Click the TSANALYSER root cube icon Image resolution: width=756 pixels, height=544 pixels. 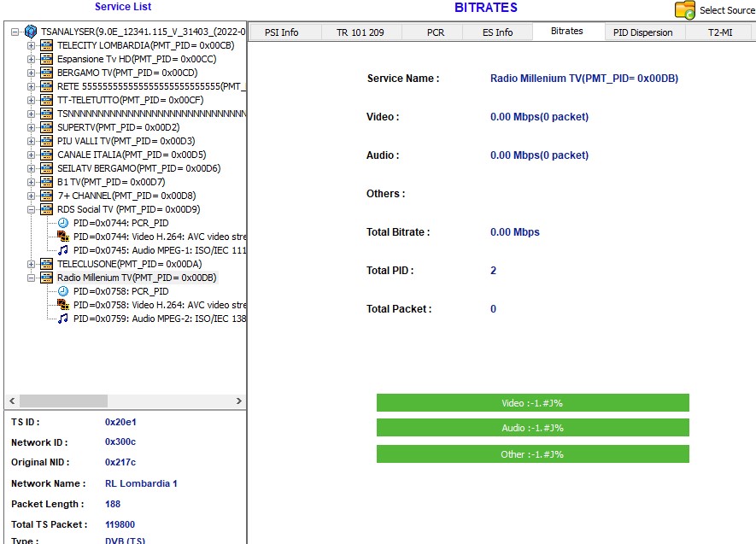(31, 32)
